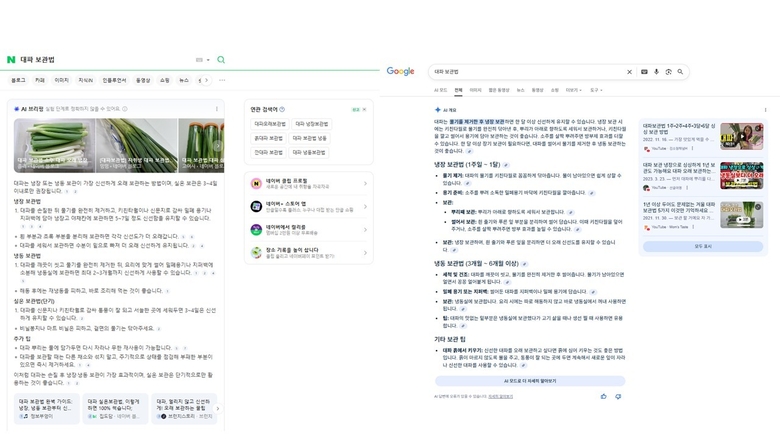Screen dimensions: 780x439
Task: Give thumbs down to AI overview
Action: pos(618,396)
